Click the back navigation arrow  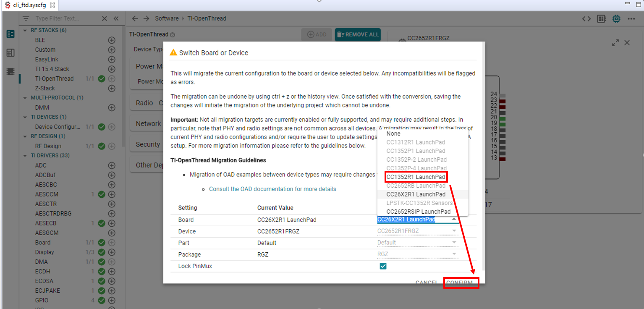[x=134, y=18]
